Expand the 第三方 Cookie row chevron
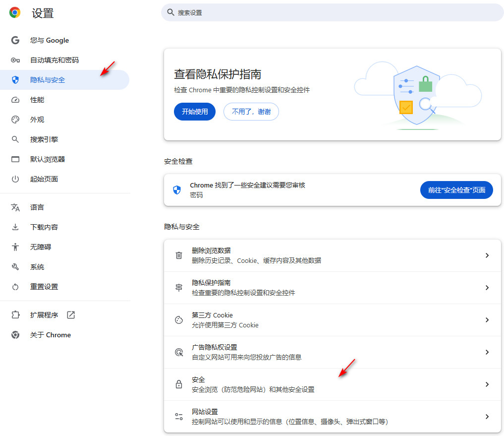The image size is (504, 436). coord(487,320)
